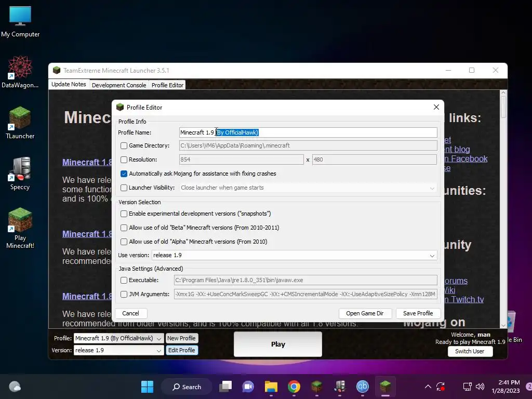
Task: Click the Open Game Dir button
Action: point(365,313)
